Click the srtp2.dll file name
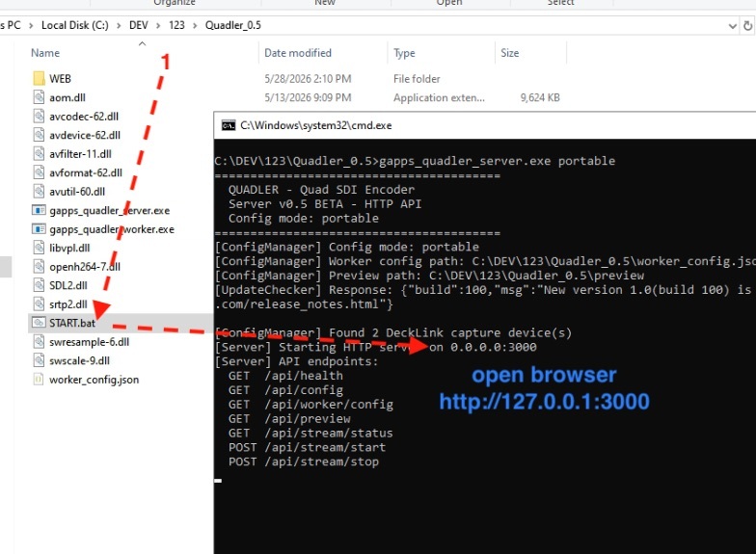Image resolution: width=756 pixels, height=554 pixels. pos(67,304)
